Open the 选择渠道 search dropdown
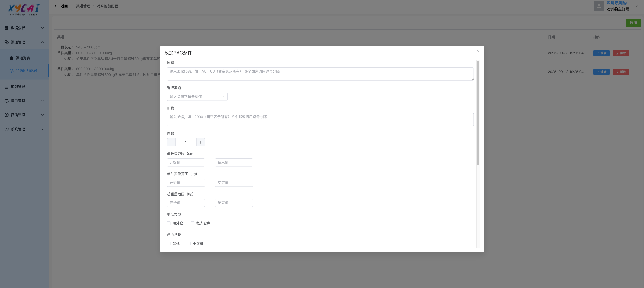This screenshot has height=288, width=644. pos(197,97)
